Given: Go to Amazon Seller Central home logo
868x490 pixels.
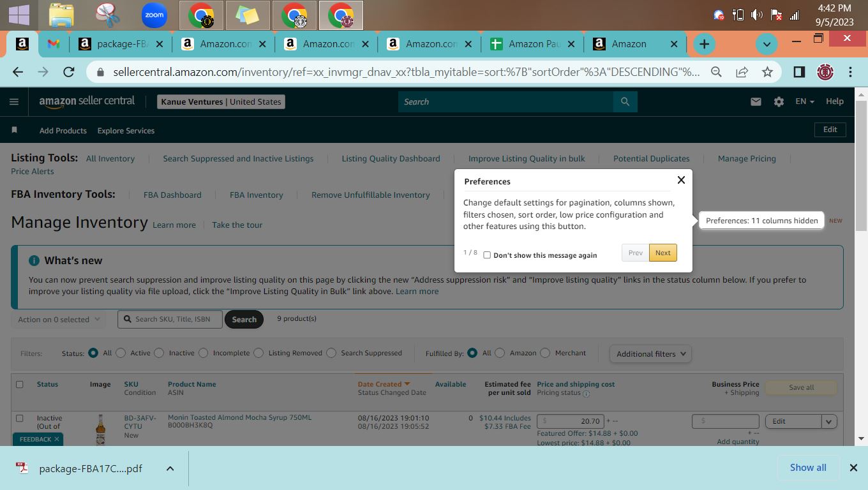Looking at the screenshot, I should [x=87, y=101].
